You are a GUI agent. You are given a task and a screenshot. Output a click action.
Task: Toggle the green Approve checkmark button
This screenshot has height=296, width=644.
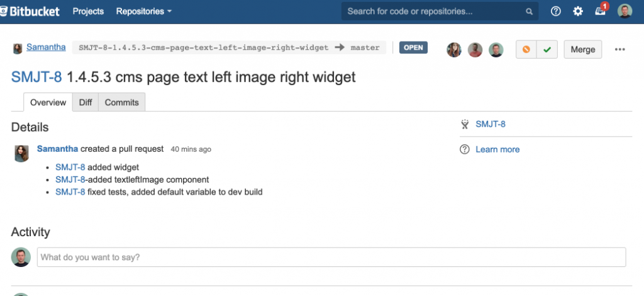[547, 49]
